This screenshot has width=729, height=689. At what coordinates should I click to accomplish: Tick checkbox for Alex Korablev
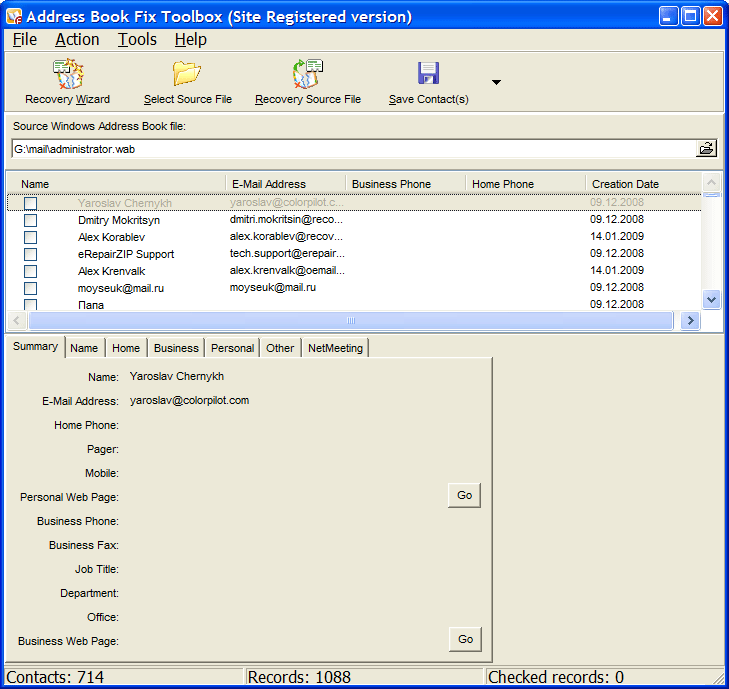tap(31, 237)
